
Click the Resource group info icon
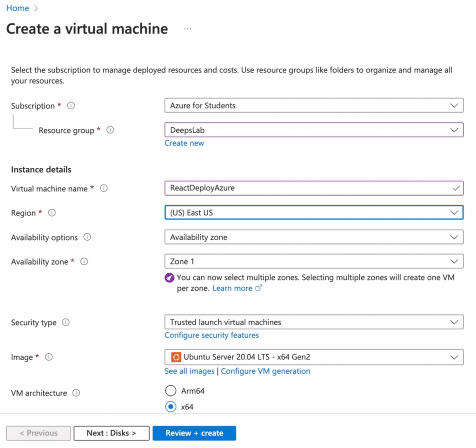(110, 130)
